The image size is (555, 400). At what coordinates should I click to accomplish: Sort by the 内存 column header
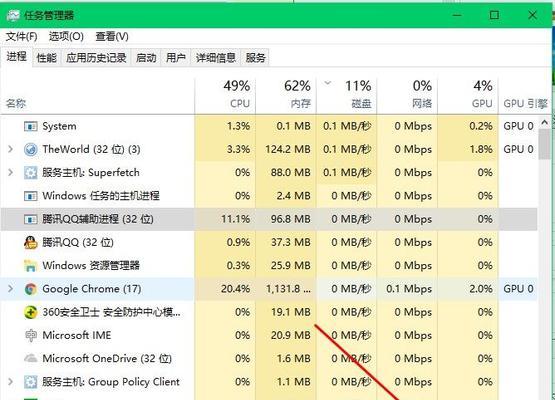coord(286,95)
